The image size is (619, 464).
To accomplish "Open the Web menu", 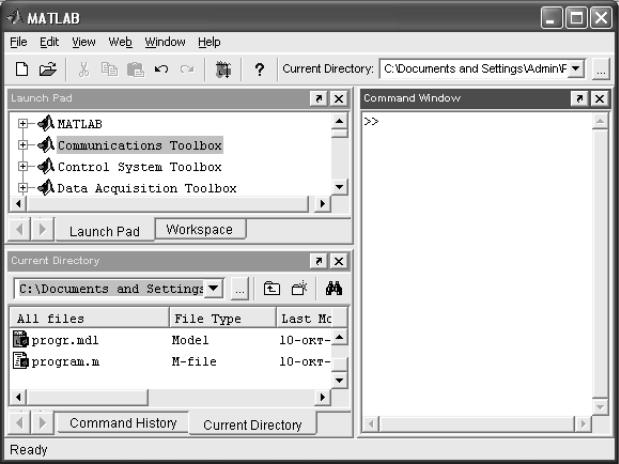I will coord(120,42).
